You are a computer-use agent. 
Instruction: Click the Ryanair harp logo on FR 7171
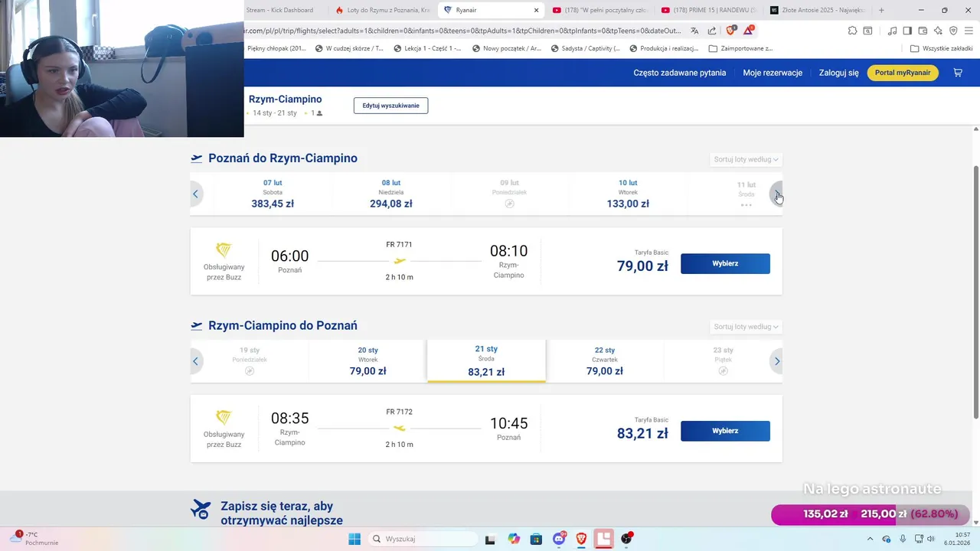pyautogui.click(x=223, y=249)
